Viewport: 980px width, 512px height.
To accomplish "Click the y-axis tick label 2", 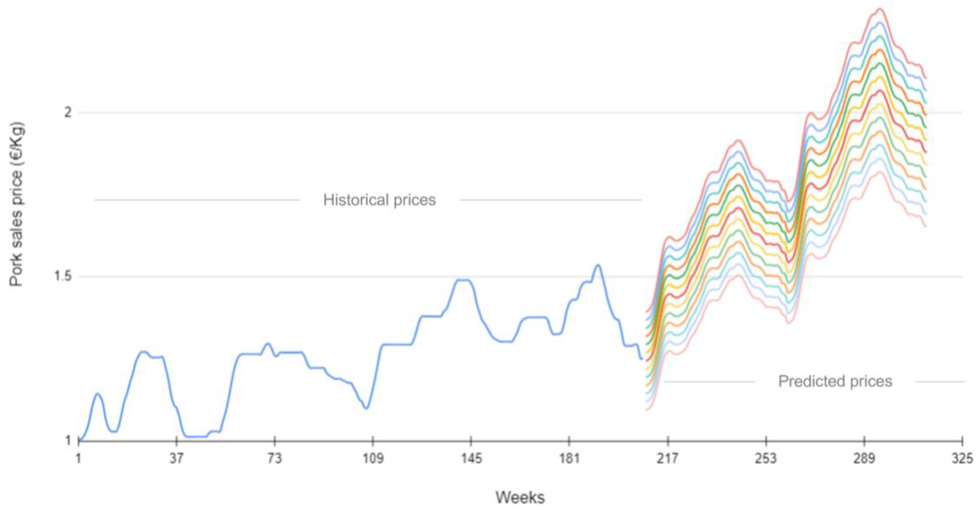I will (x=68, y=113).
